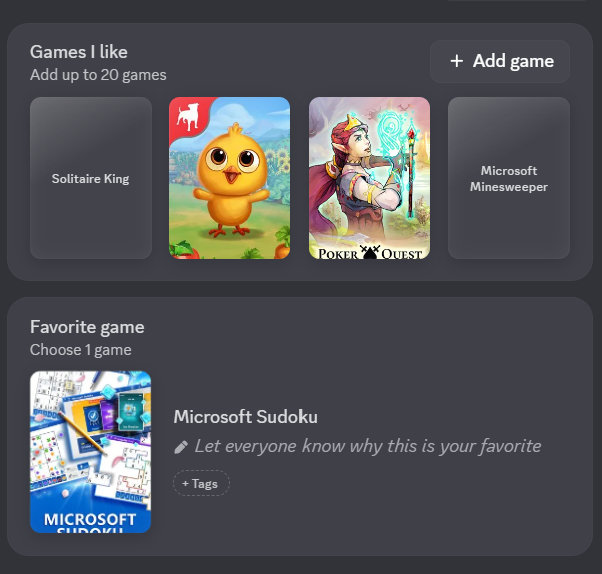Click the Add up to 20 games subtitle
This screenshot has height=574, width=602.
tap(98, 75)
